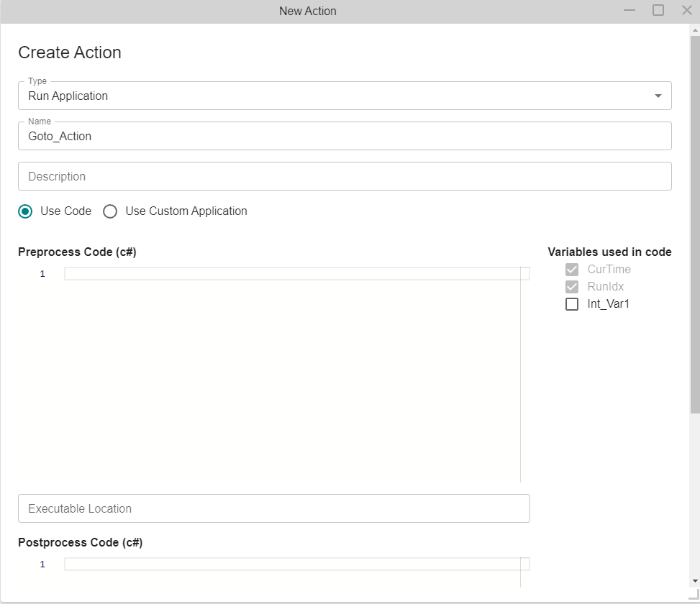Viewport: 700px width, 604px height.
Task: Click the Postprocess Code (c#) label
Action: (x=81, y=542)
